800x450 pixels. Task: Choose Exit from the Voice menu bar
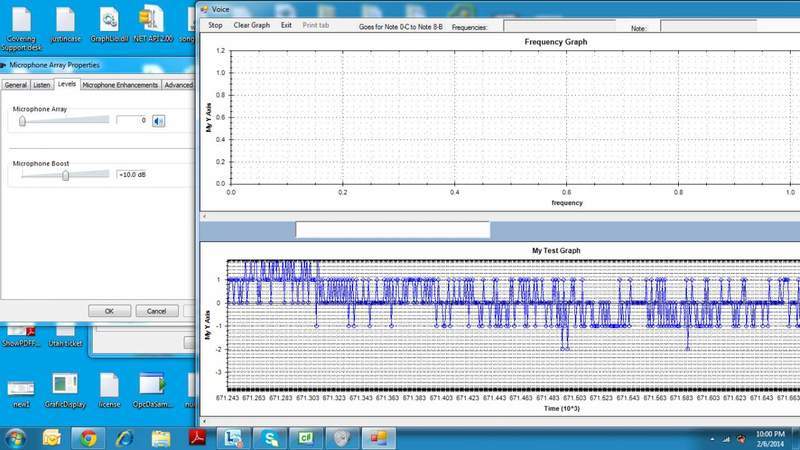click(x=287, y=25)
